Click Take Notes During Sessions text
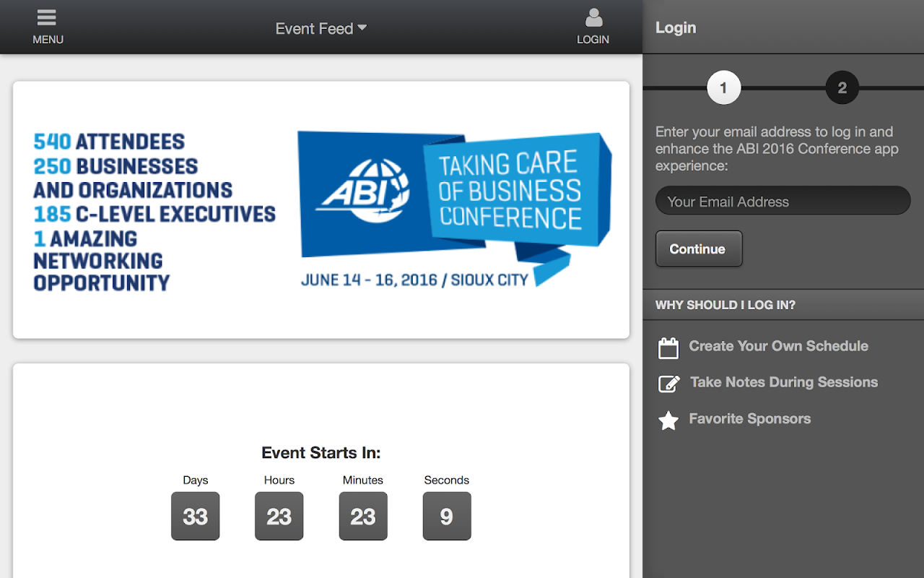 point(783,382)
